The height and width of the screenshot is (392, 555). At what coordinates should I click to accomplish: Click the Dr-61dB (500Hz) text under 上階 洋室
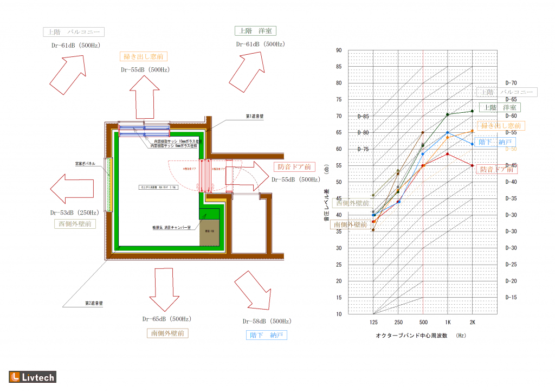261,44
